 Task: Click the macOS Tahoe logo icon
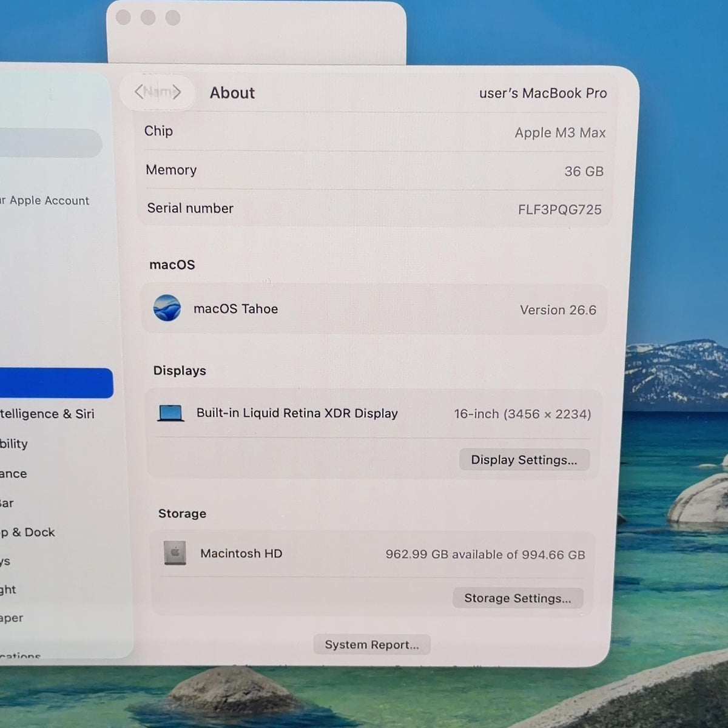[x=167, y=308]
